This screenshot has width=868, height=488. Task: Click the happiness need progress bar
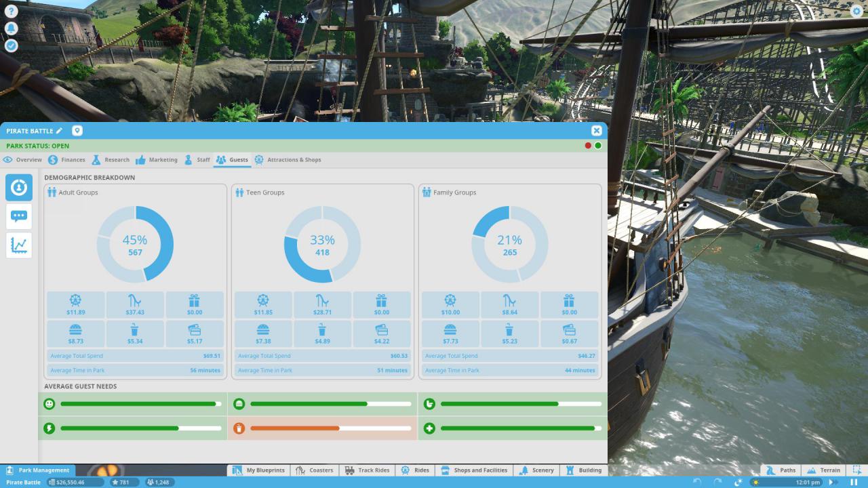(x=141, y=404)
